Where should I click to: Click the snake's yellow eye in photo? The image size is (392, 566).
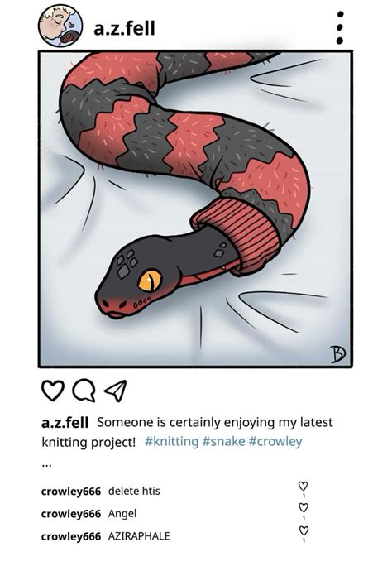click(x=150, y=281)
